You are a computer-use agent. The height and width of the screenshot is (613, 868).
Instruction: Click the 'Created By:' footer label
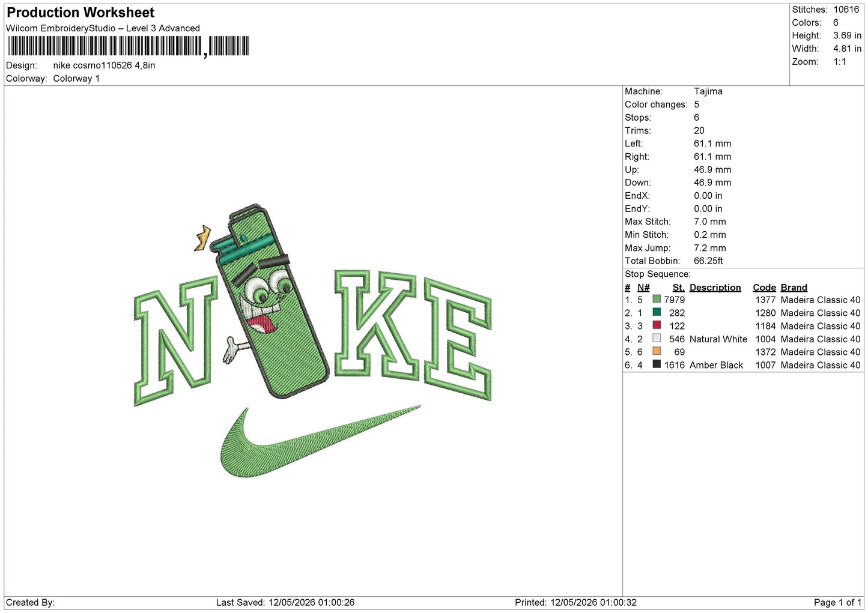coord(30,602)
